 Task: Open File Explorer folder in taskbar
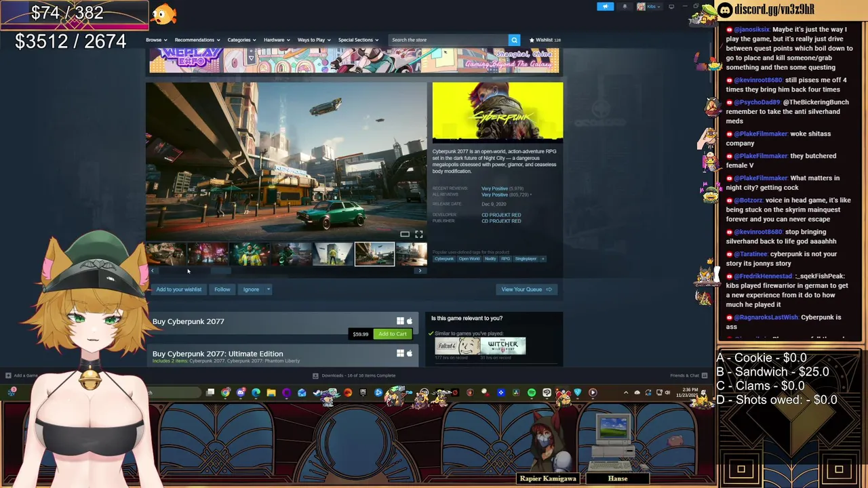271,392
